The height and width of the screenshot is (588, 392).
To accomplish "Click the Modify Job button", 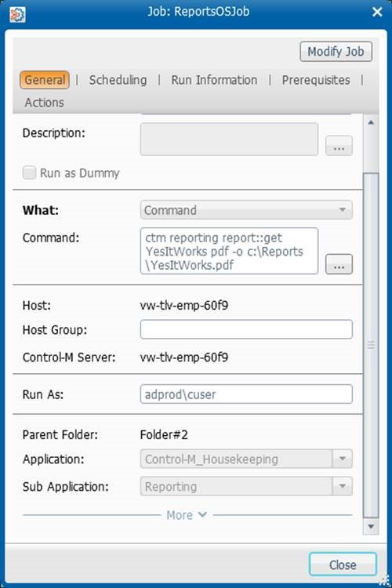I will (x=336, y=52).
